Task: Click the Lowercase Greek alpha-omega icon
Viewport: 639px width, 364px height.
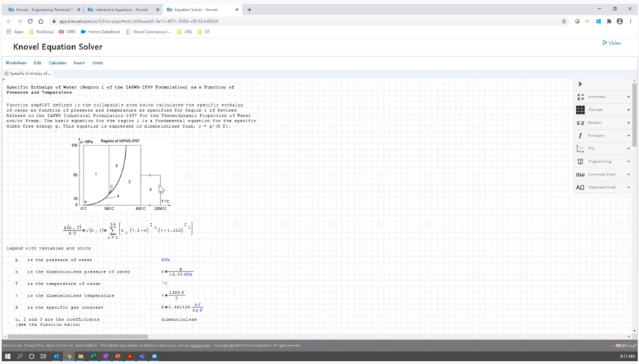Action: click(x=581, y=174)
